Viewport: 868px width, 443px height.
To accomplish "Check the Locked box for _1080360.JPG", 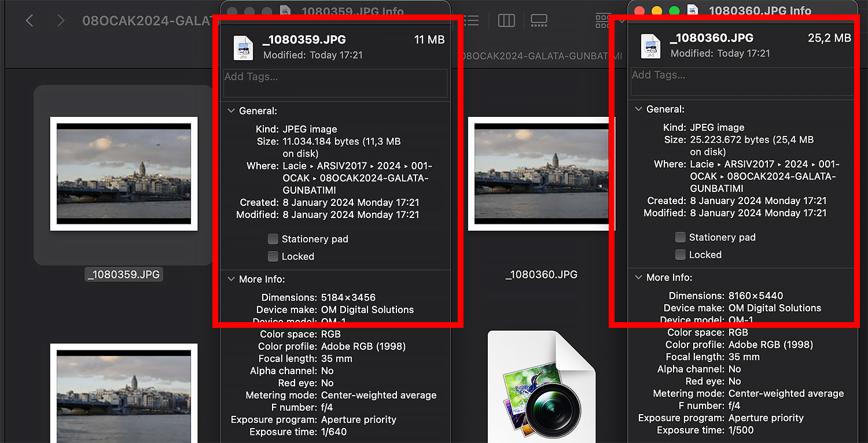I will tap(681, 254).
